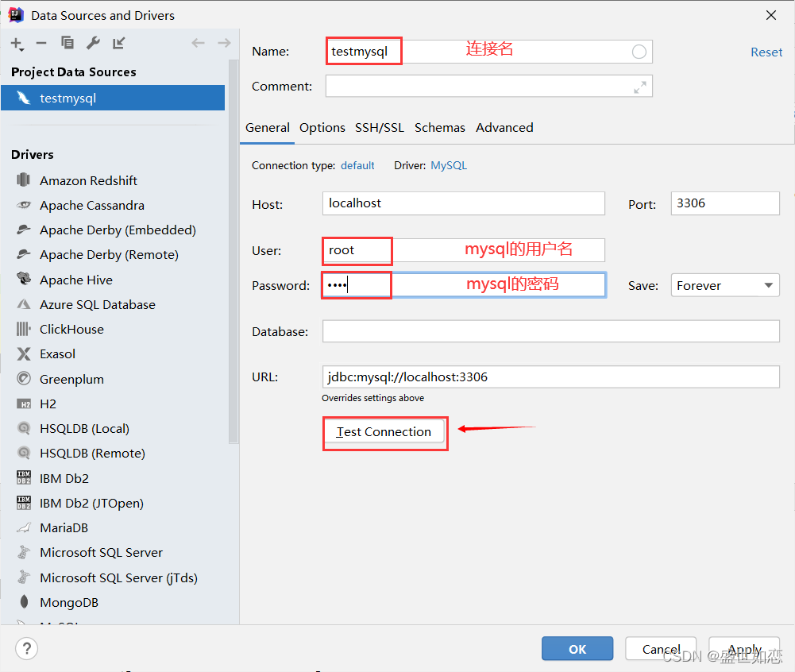
Task: Click the make global import arrow icon
Action: coord(118,43)
